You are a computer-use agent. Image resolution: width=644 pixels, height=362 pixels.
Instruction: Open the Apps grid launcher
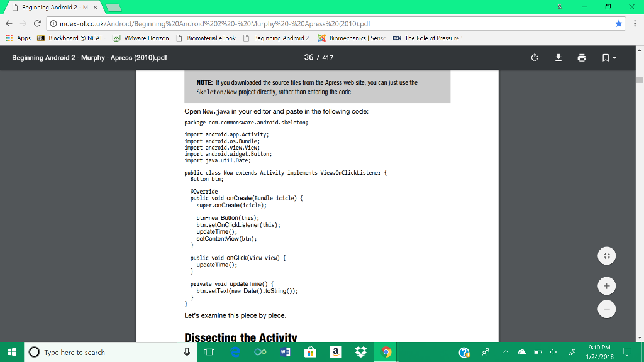(10, 38)
